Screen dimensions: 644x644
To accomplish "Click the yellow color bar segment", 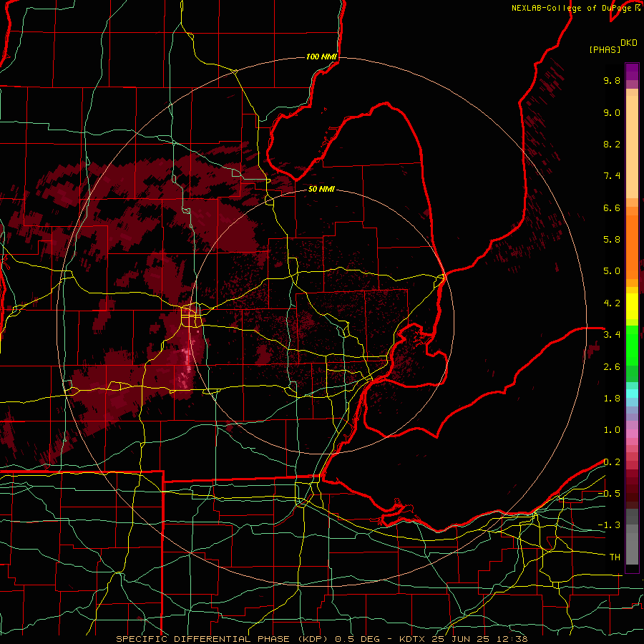I will 632,306.
